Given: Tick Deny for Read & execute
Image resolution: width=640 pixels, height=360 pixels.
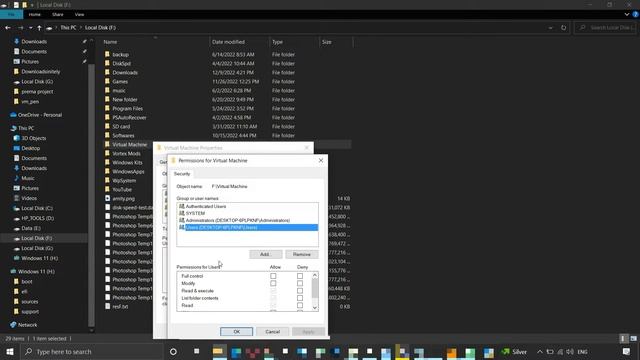Looking at the screenshot, I should [x=300, y=291].
